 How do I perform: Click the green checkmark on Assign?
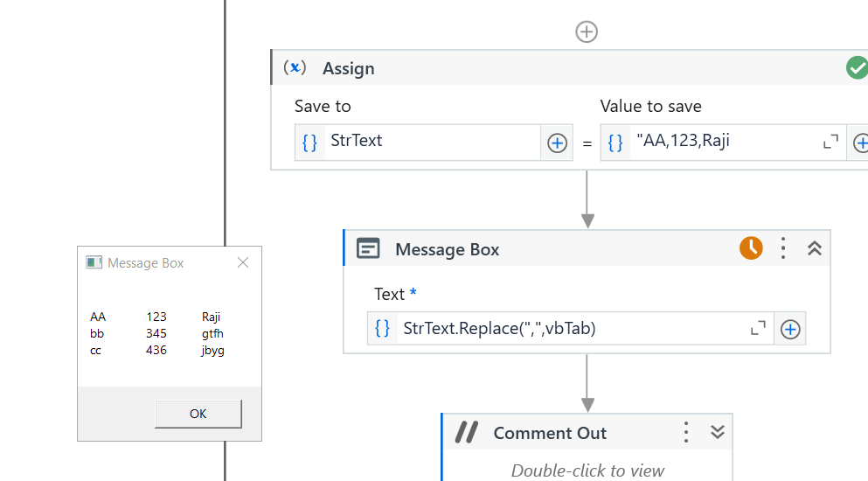point(857,68)
